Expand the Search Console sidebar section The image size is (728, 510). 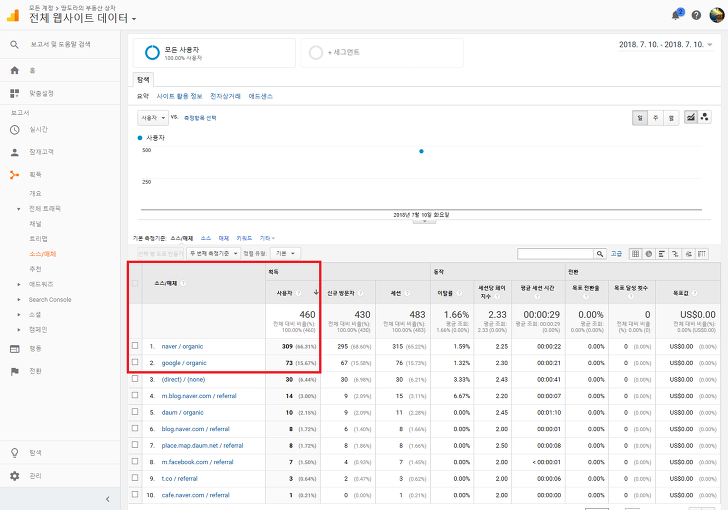click(x=19, y=300)
